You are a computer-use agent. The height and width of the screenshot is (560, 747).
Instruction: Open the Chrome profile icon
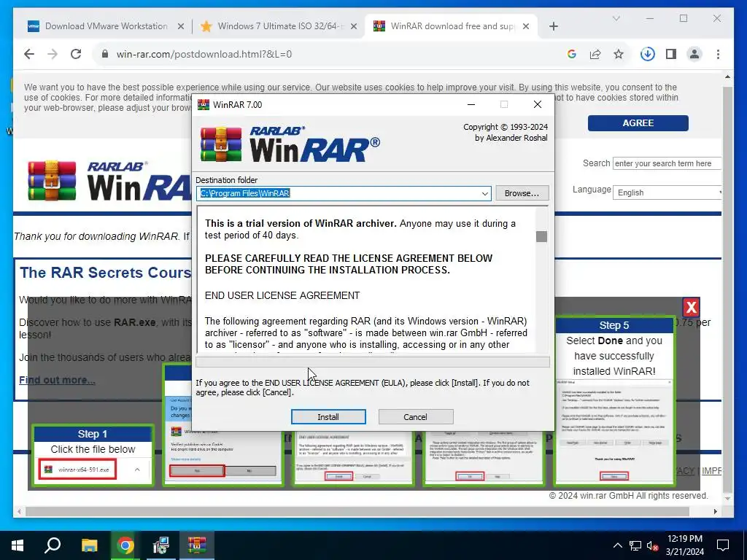(694, 54)
